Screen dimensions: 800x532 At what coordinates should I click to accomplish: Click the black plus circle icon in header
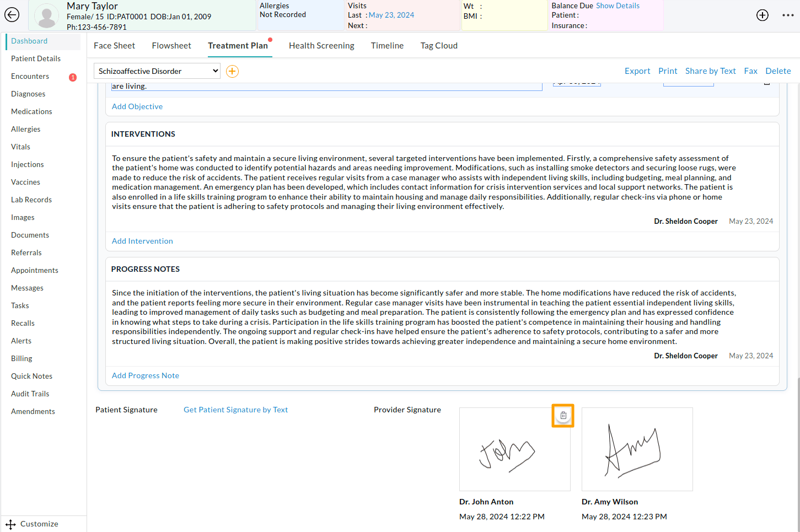762,15
